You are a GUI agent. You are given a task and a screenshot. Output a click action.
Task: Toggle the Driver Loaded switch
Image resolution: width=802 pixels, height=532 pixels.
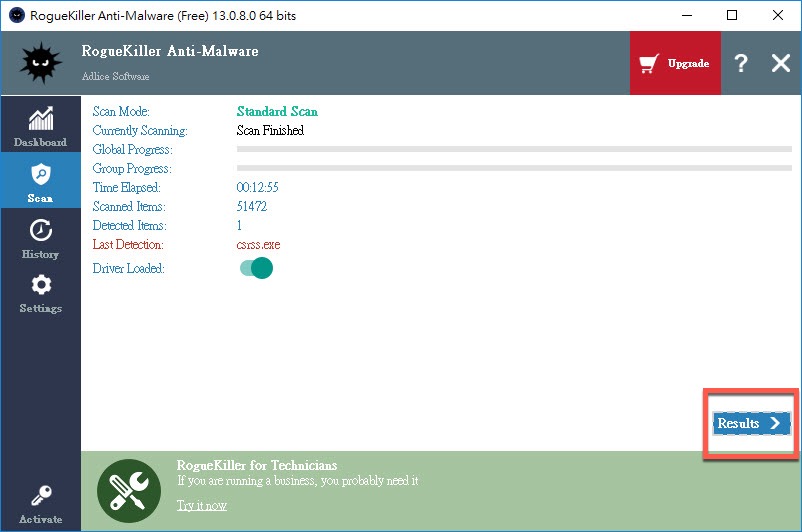coord(256,268)
